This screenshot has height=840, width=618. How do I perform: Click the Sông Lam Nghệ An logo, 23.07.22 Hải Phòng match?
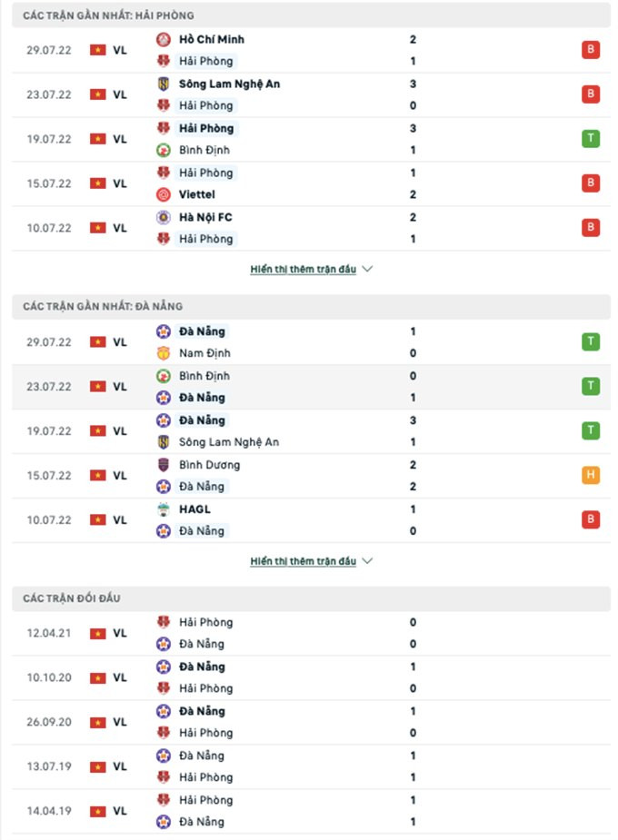point(164,84)
